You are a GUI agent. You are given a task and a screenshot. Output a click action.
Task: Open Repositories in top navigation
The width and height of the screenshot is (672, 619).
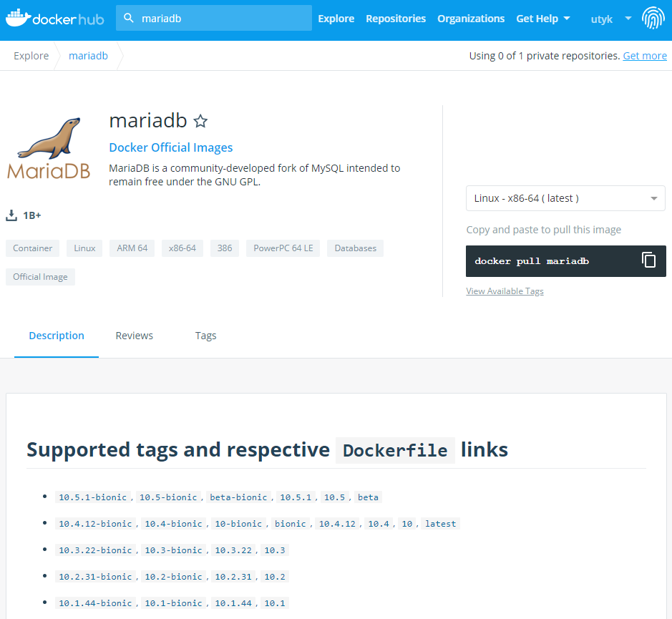(x=396, y=19)
